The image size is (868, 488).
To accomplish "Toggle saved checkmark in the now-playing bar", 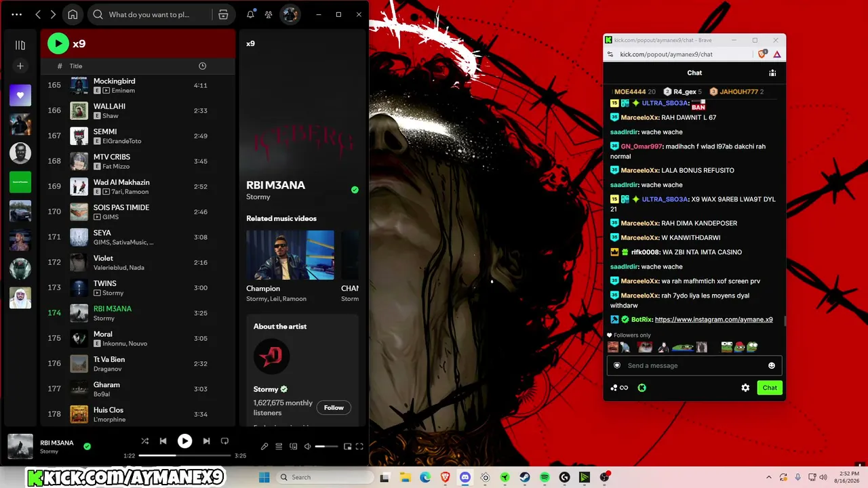I will pos(87,446).
